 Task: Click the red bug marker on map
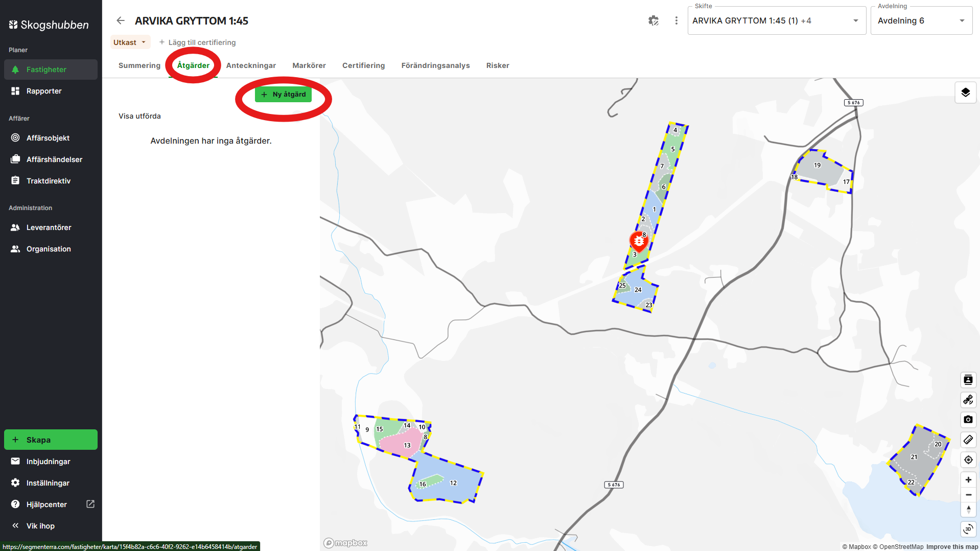(638, 241)
